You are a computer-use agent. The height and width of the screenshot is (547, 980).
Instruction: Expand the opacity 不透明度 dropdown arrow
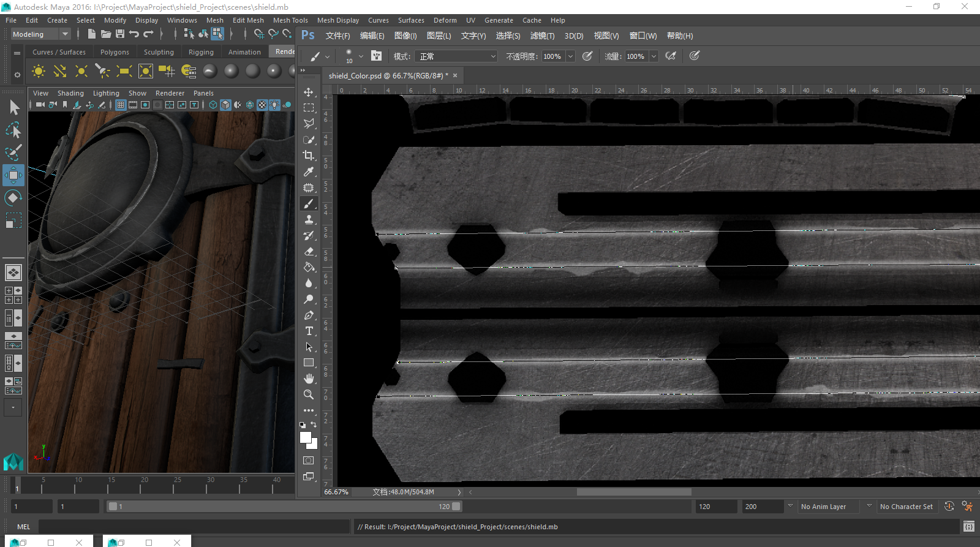570,56
